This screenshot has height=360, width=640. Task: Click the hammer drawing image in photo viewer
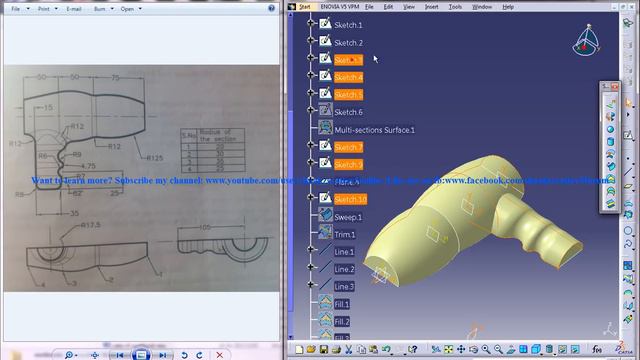click(x=141, y=178)
